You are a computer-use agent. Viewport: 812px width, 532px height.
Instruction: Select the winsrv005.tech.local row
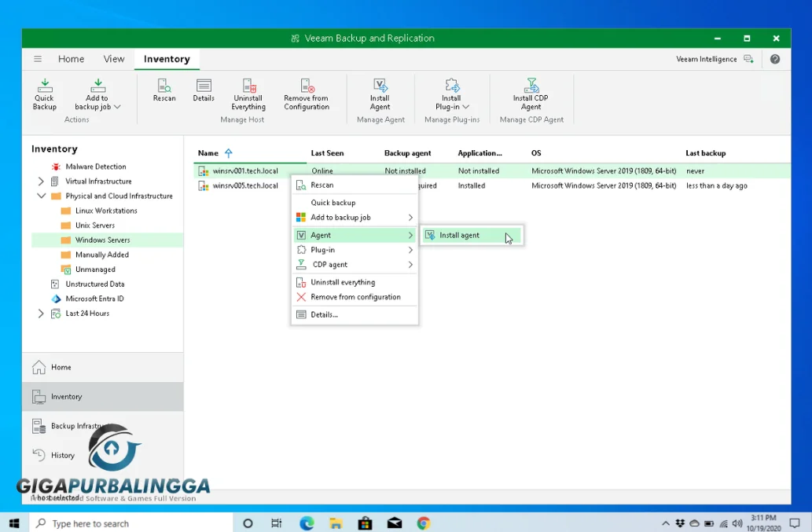[492, 185]
